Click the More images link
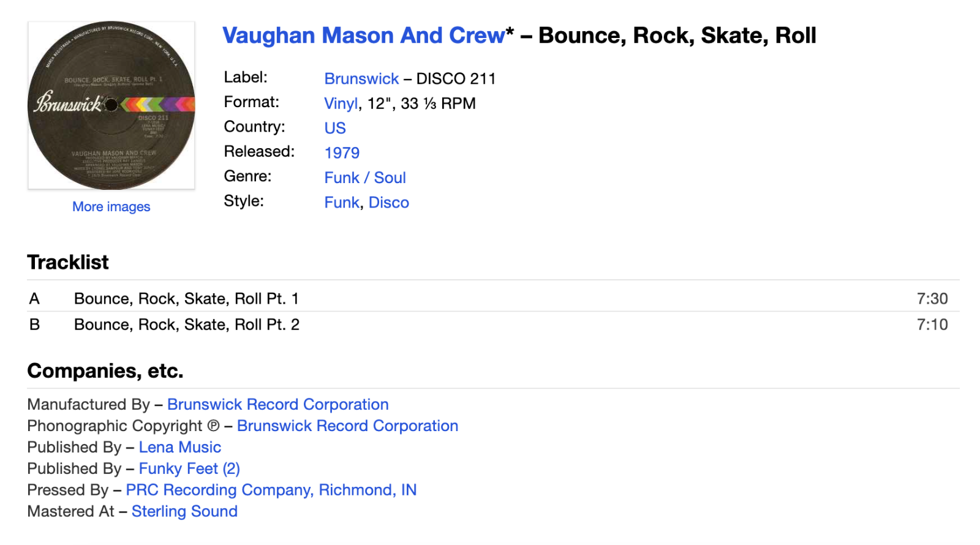 (x=111, y=207)
